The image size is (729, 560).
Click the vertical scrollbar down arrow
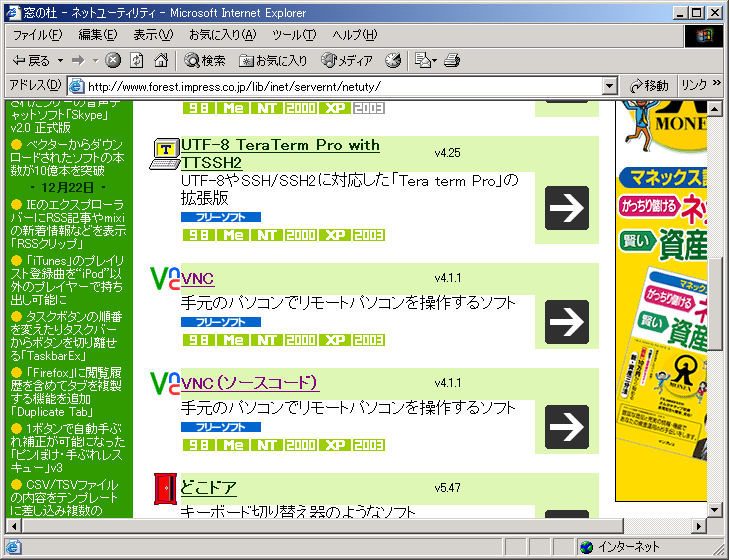tap(715, 510)
